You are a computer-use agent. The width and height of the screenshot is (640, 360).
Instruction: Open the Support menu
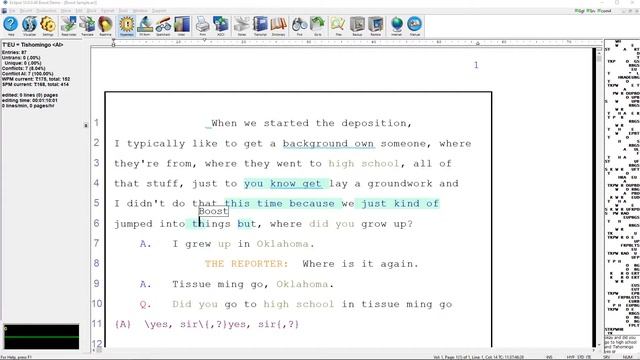(159, 11)
